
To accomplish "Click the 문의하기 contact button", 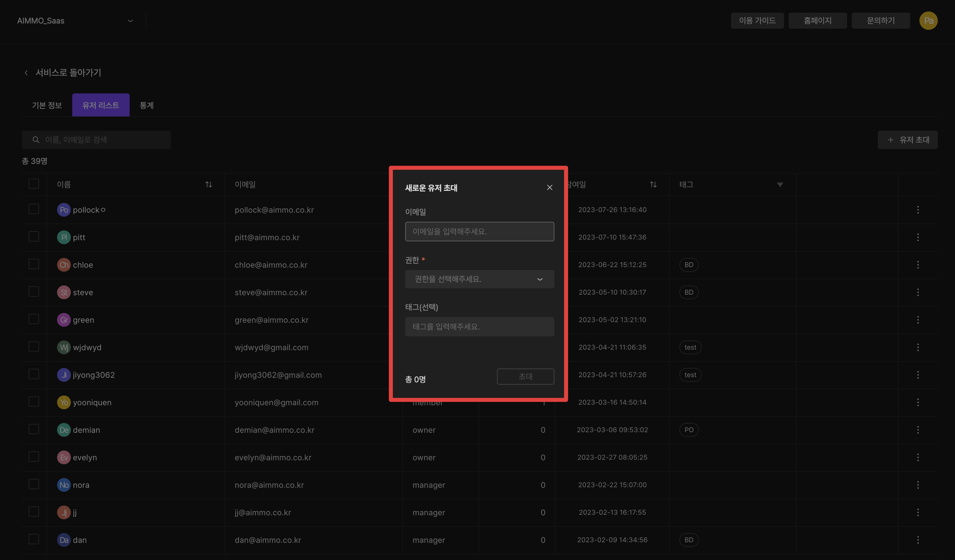I will pyautogui.click(x=881, y=20).
